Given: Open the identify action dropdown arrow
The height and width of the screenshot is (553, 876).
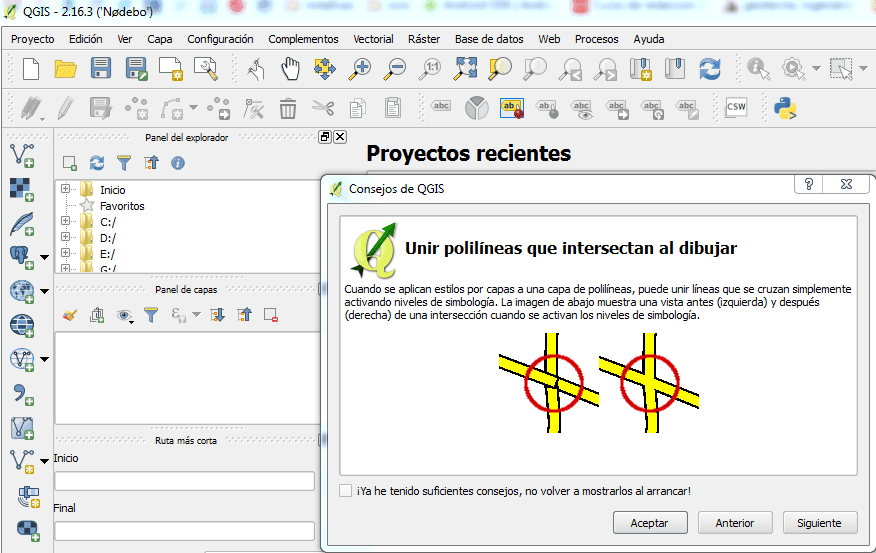Looking at the screenshot, I should [x=816, y=69].
